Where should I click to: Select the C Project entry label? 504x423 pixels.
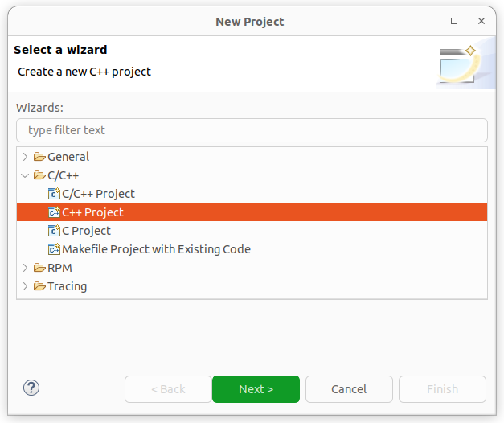(86, 231)
